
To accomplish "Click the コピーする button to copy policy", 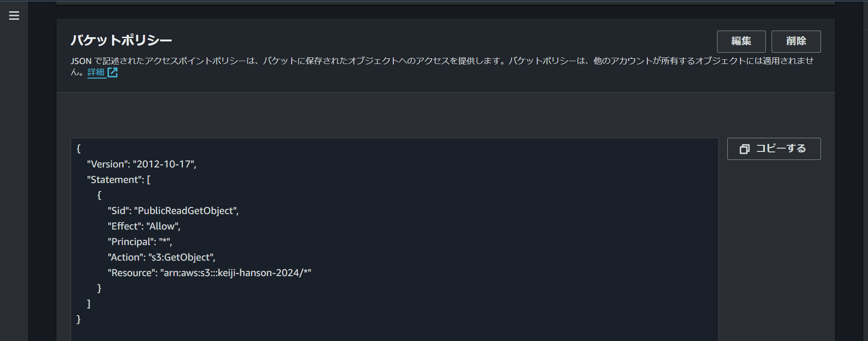I will [773, 149].
